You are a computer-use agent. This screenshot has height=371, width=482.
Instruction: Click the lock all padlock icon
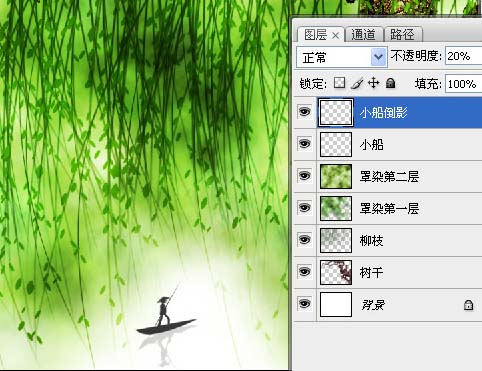(390, 83)
